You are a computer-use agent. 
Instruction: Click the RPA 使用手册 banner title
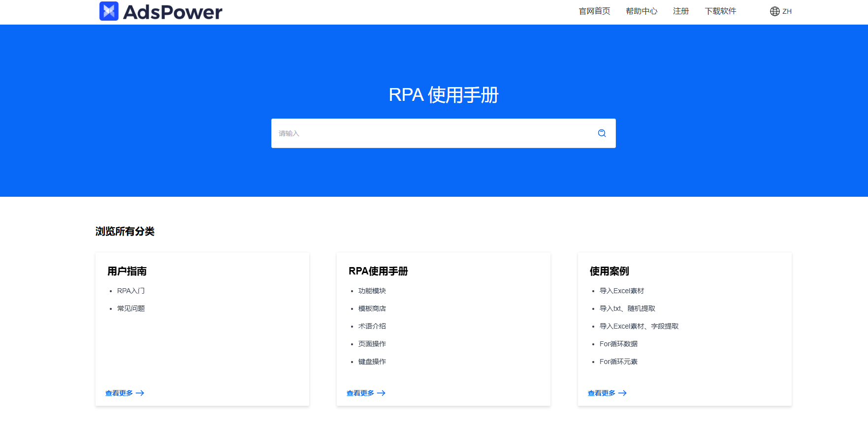click(444, 95)
